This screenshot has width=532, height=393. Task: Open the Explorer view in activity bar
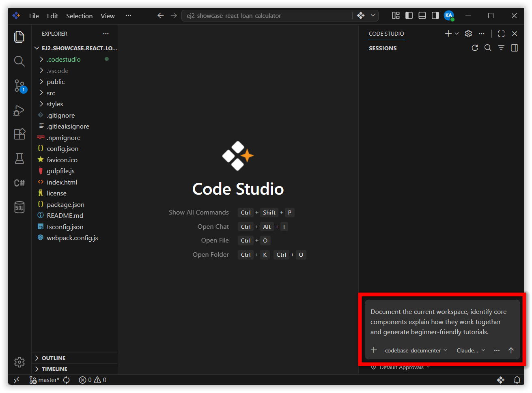click(19, 37)
